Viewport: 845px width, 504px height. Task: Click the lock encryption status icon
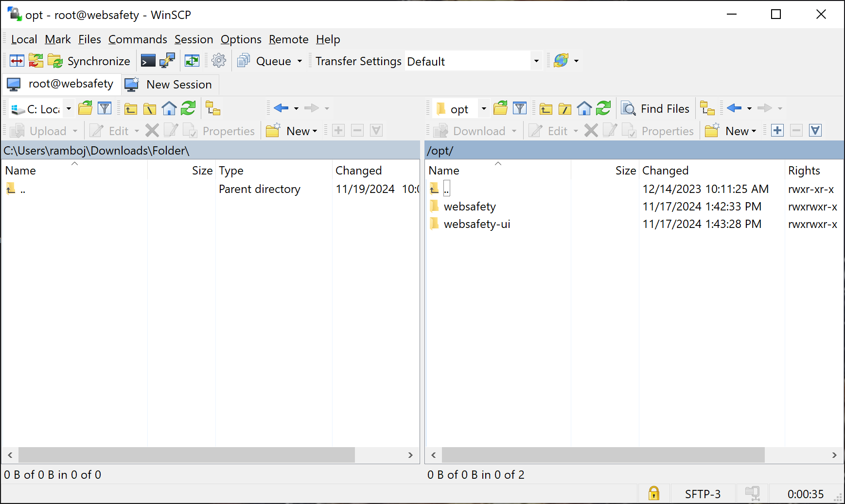coord(654,493)
